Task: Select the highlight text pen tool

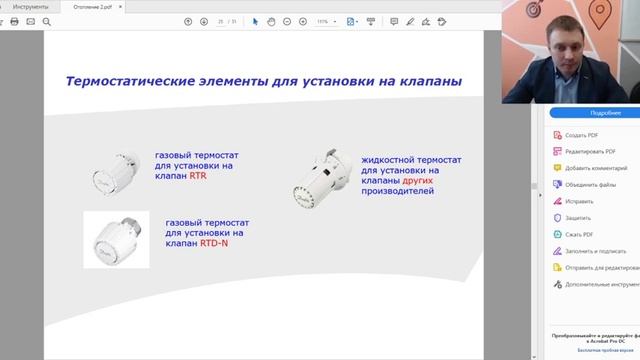Action: [410, 22]
